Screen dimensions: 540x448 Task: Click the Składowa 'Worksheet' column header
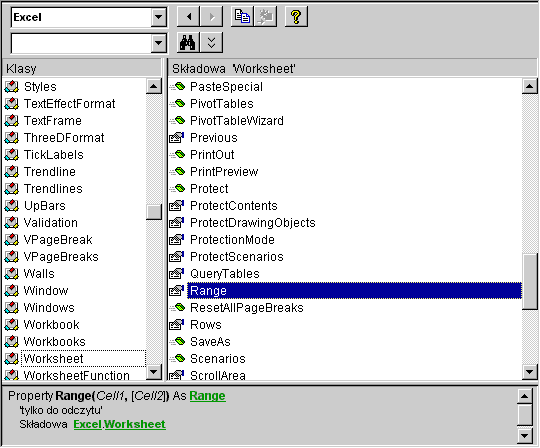[x=352, y=69]
